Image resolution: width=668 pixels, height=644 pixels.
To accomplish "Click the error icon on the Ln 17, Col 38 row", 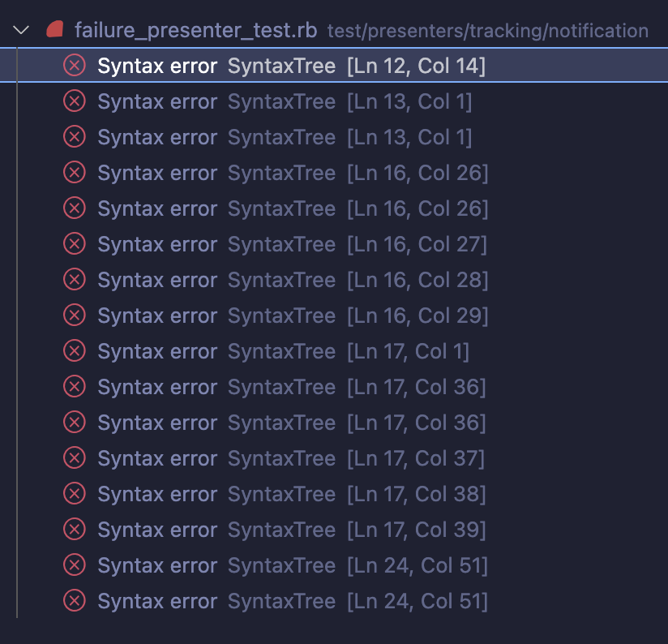I will point(75,494).
